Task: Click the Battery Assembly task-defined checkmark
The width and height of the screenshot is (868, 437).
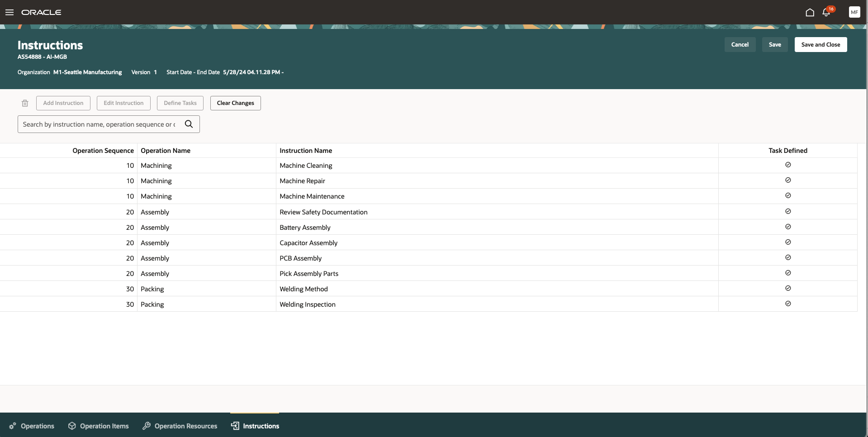Action: pyautogui.click(x=788, y=227)
